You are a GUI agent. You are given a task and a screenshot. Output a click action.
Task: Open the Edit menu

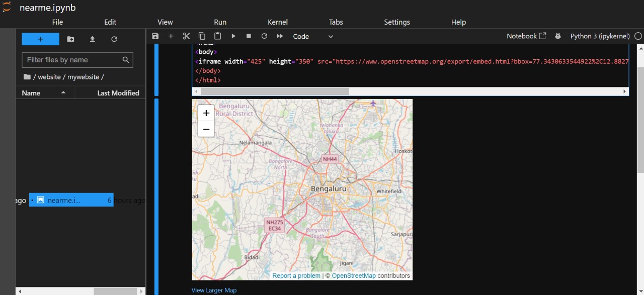(110, 22)
